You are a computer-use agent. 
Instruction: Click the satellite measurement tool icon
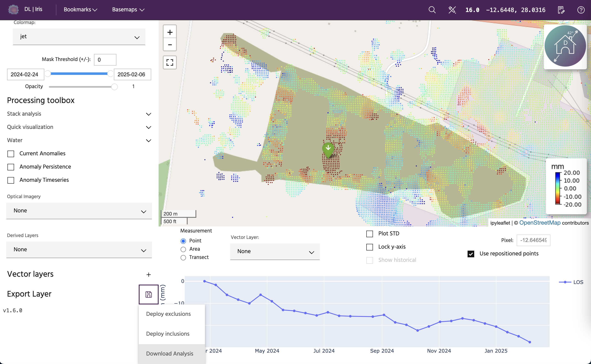click(x=452, y=10)
